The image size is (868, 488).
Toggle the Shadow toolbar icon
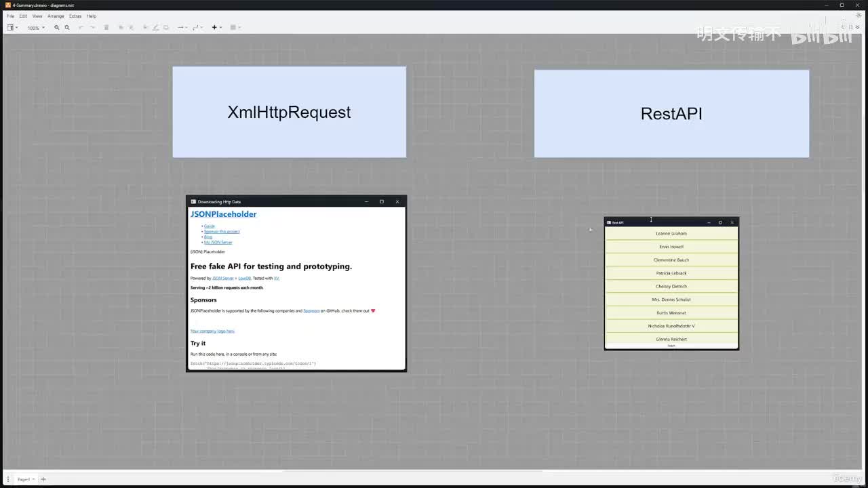(x=166, y=28)
